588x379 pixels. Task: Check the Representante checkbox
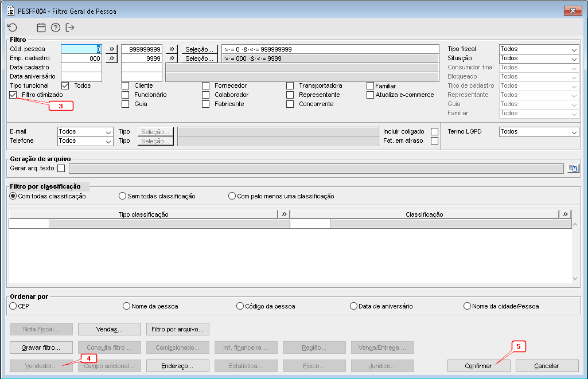290,95
